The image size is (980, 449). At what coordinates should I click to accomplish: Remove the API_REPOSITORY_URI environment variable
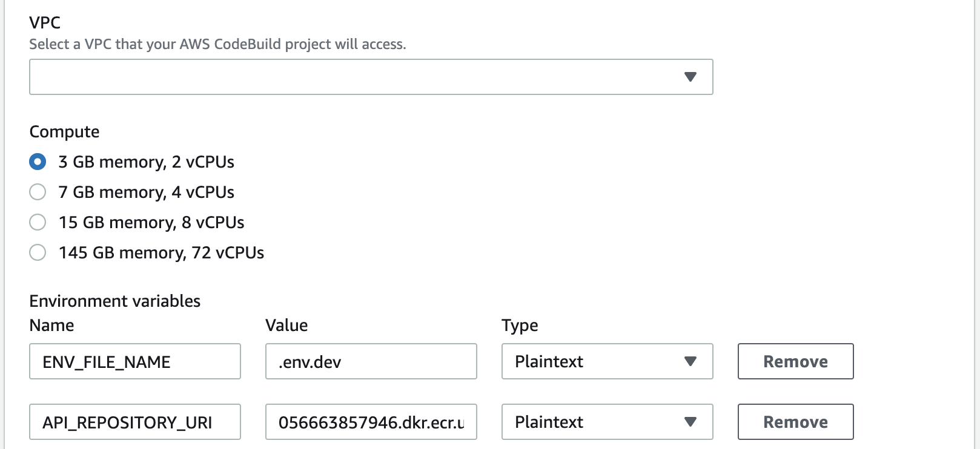(x=795, y=422)
